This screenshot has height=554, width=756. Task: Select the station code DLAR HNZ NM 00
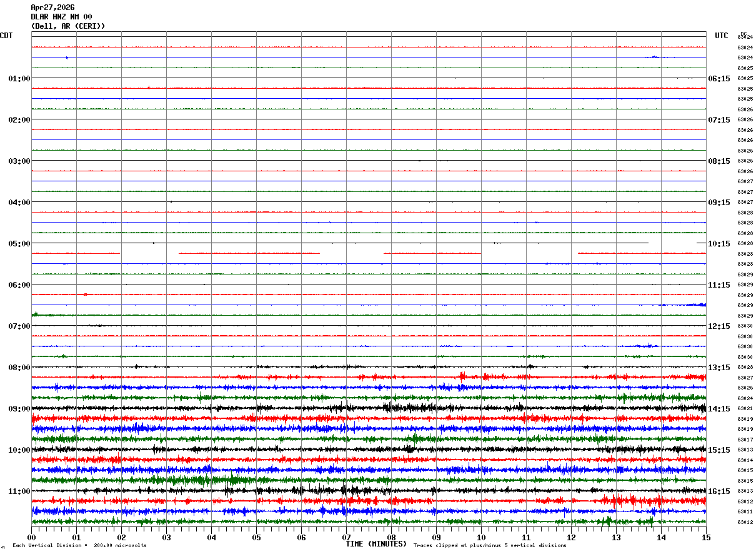[x=61, y=17]
